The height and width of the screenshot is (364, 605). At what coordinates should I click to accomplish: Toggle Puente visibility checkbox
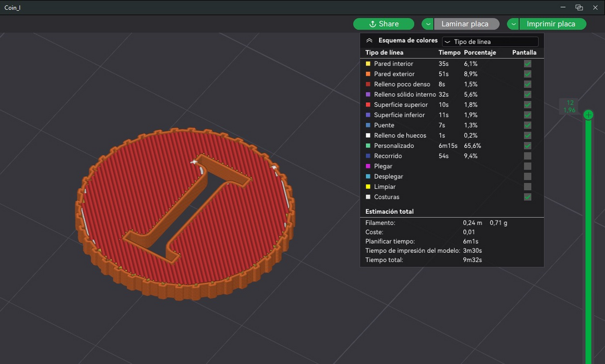pyautogui.click(x=528, y=125)
